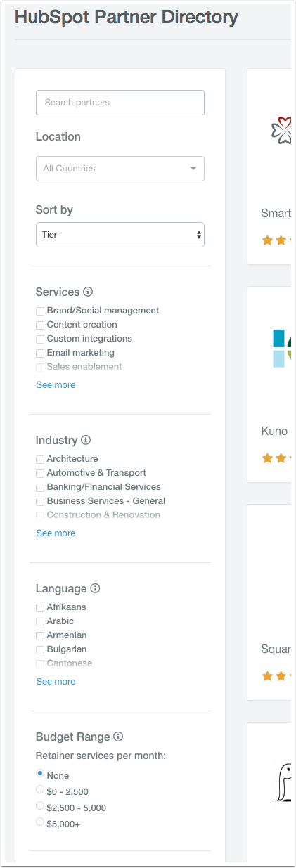
Task: Select None budget range
Action: pyautogui.click(x=40, y=773)
